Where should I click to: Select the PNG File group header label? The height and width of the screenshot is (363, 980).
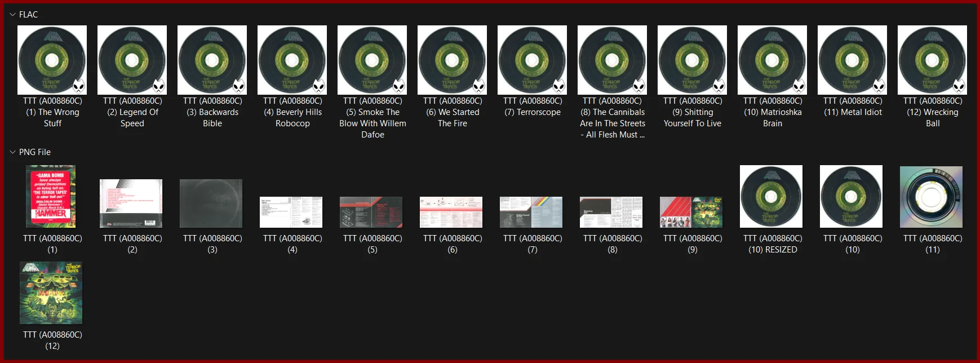[x=35, y=152]
